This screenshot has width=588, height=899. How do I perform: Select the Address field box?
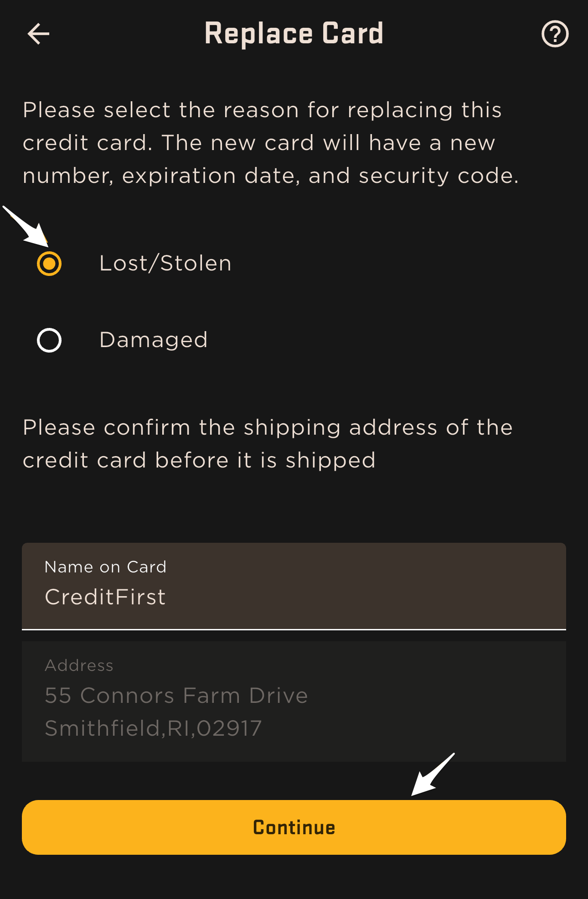294,702
